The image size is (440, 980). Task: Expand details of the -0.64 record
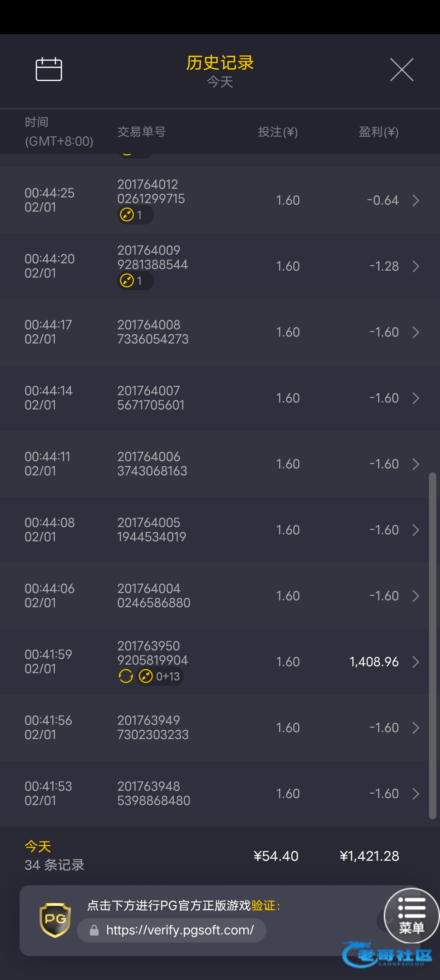click(x=416, y=200)
